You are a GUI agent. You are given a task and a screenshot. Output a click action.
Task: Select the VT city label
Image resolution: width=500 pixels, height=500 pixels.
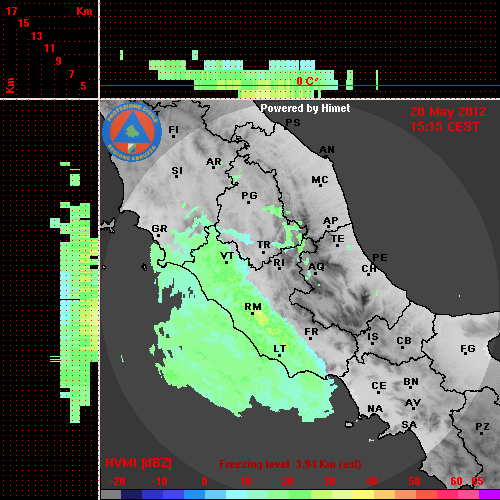(227, 256)
